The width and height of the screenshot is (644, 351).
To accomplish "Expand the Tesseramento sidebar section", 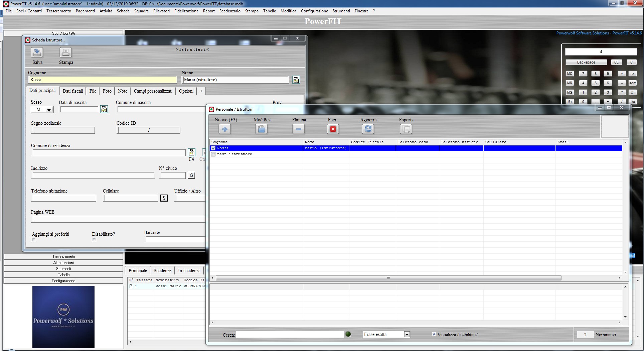I will point(63,257).
